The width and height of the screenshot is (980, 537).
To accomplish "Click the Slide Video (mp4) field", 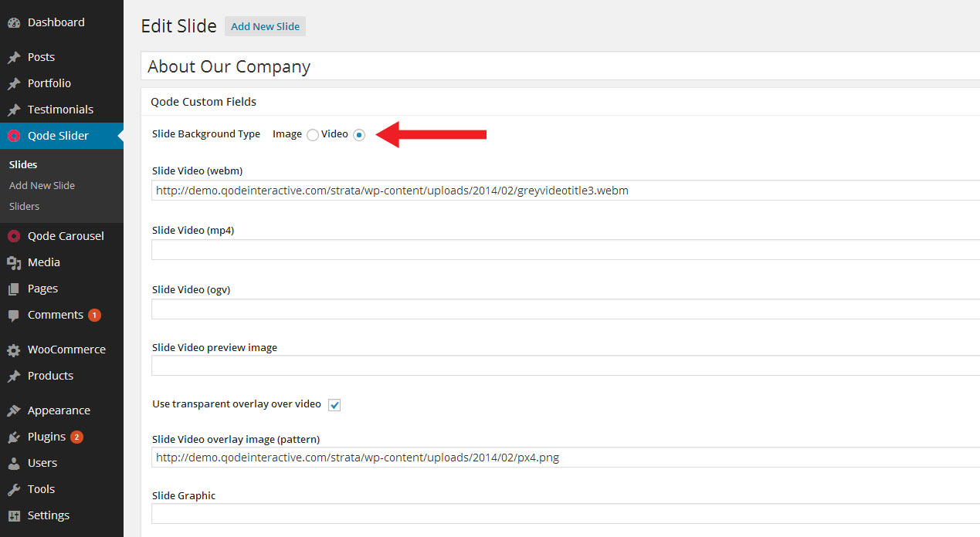I will click(x=564, y=250).
